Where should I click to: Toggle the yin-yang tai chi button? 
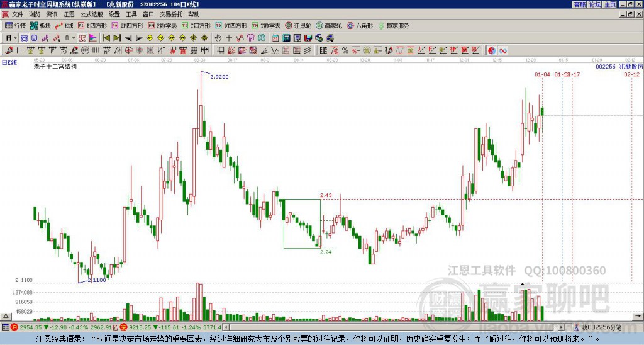coord(492,50)
